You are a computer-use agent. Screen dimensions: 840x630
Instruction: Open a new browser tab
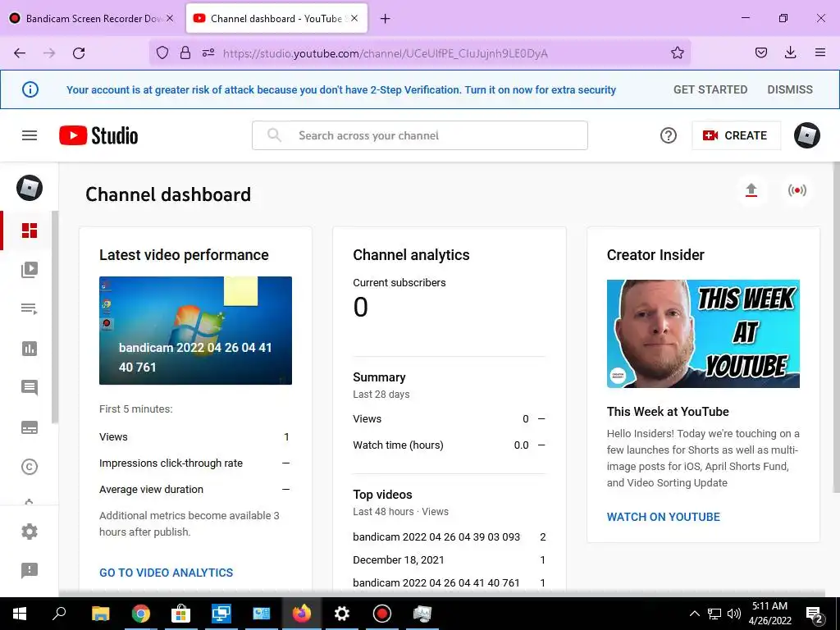point(385,19)
